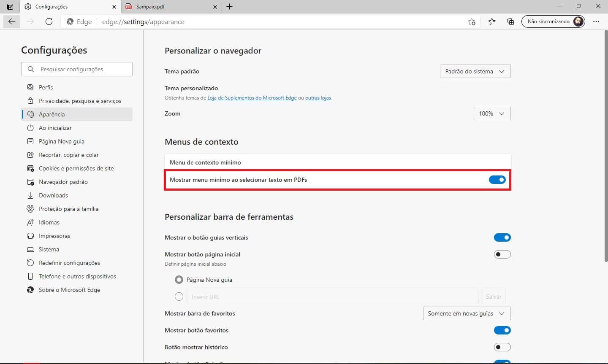
Task: Open the Zoom percentage dropdown
Action: tap(492, 113)
